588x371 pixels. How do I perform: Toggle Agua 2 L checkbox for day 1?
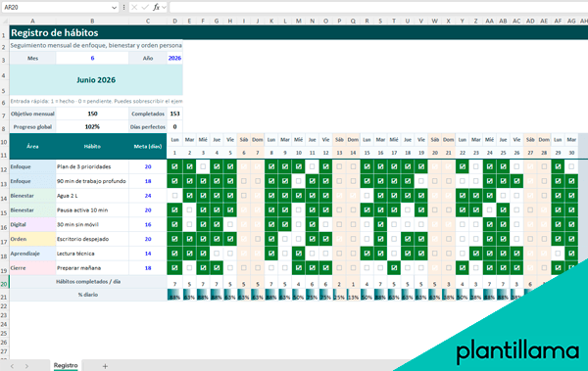[174, 196]
